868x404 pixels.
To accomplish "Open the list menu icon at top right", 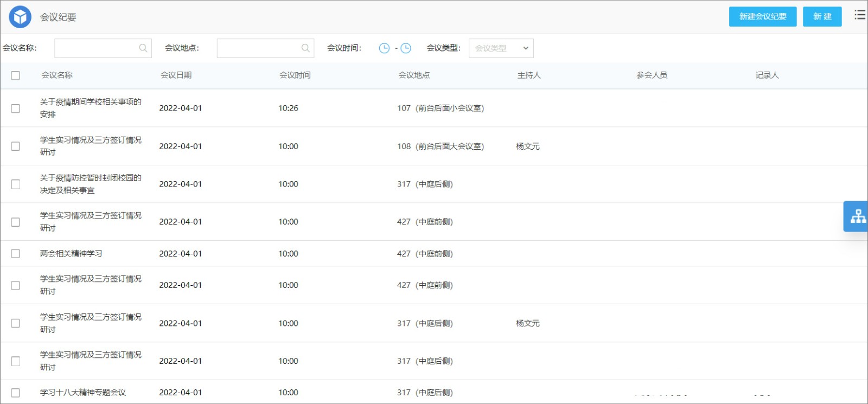I will (860, 15).
